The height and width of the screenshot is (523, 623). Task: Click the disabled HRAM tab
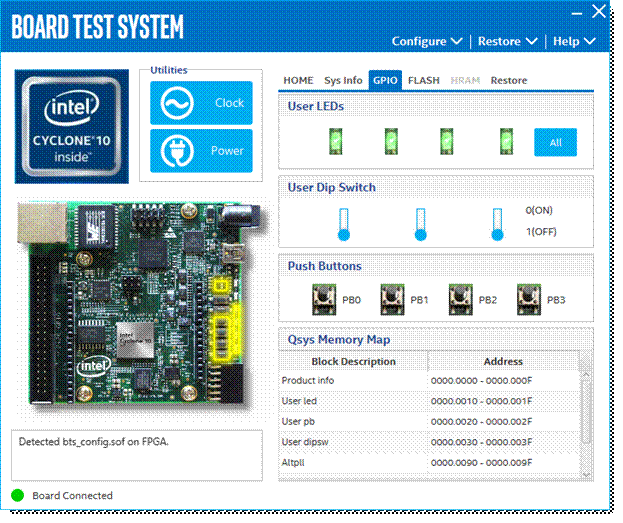coord(465,80)
